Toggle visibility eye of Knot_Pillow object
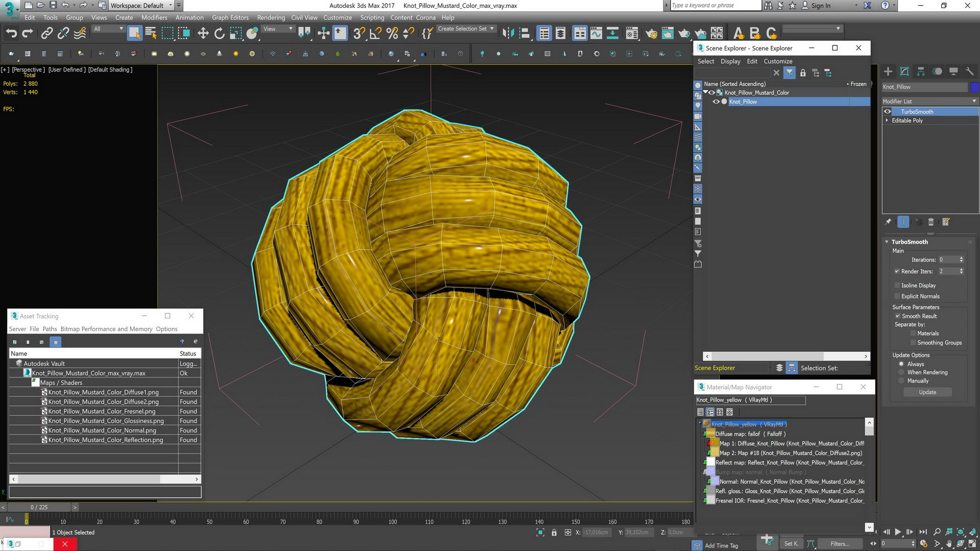This screenshot has height=551, width=980. click(716, 102)
